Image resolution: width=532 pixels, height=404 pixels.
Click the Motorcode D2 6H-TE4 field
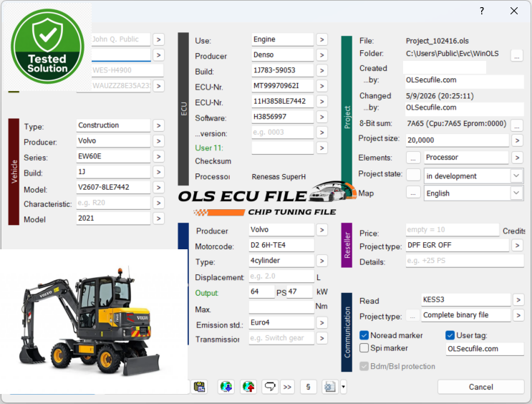tap(281, 246)
